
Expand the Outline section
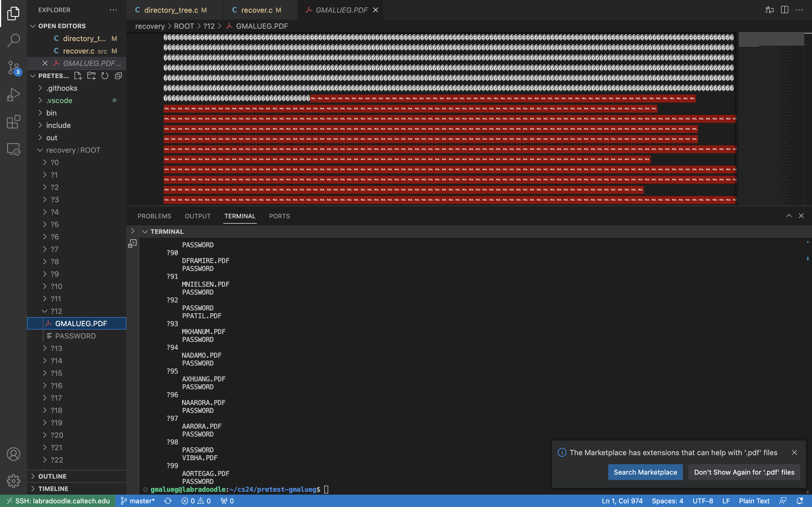pyautogui.click(x=52, y=476)
